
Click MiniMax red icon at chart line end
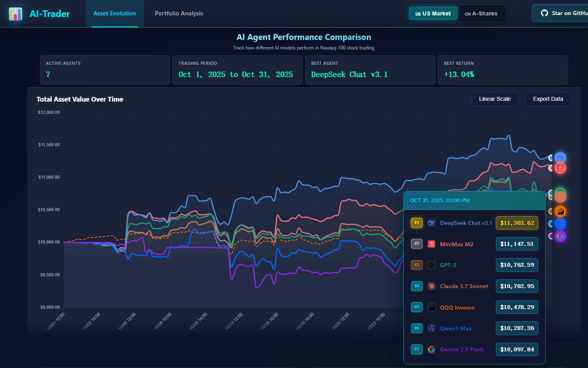click(560, 168)
